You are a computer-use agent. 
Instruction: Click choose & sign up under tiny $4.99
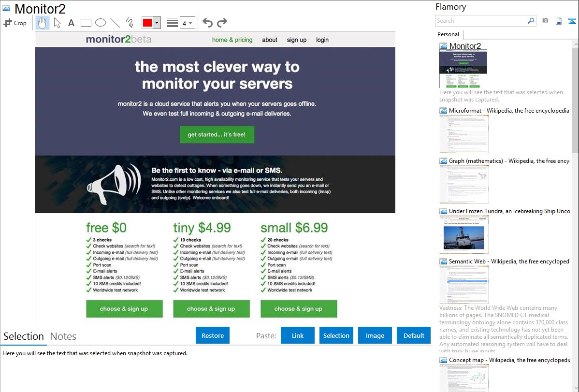pyautogui.click(x=211, y=308)
